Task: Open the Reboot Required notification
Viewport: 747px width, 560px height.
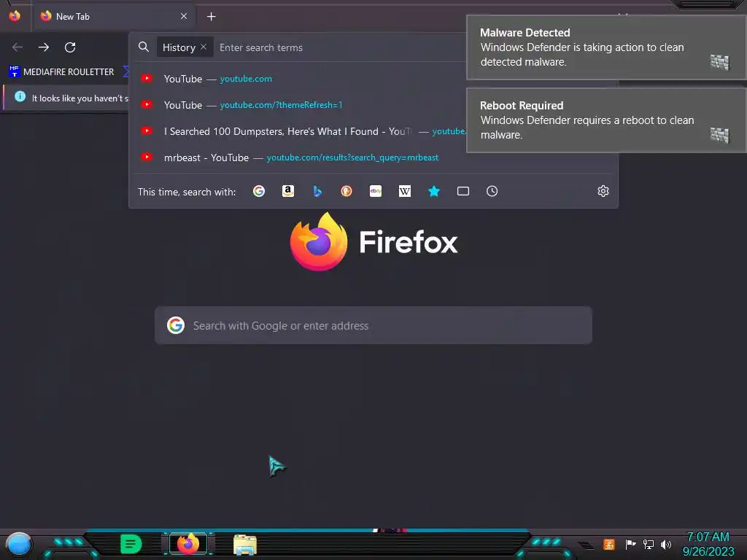Action: tap(606, 120)
